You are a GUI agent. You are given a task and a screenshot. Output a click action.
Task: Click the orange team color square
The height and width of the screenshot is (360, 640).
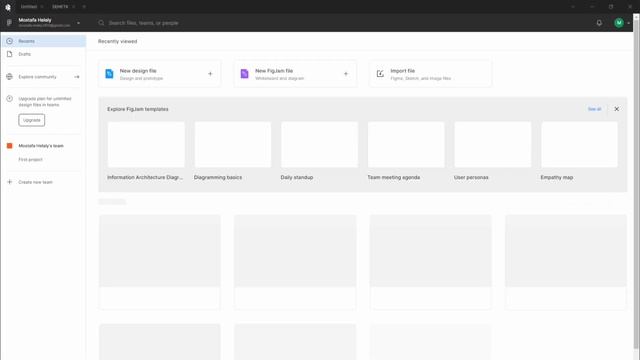pos(9,146)
